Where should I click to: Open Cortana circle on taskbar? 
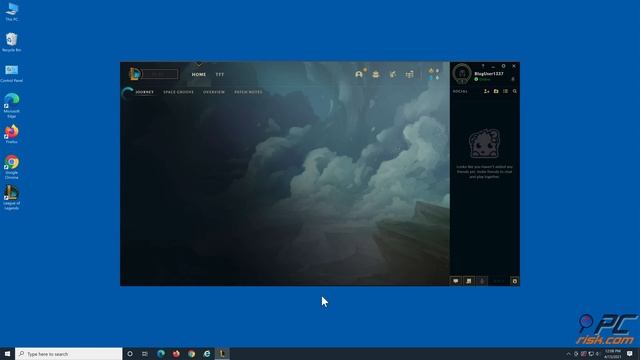point(130,354)
